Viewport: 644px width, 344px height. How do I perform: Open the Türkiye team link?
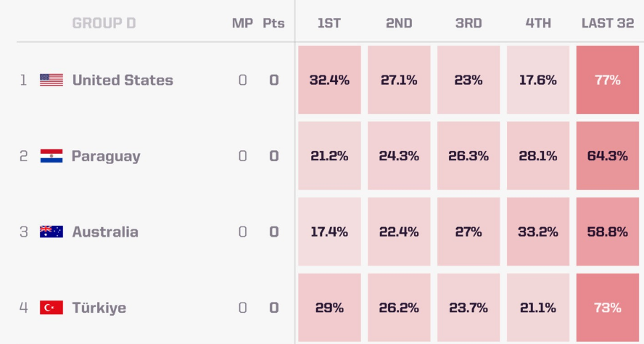coord(99,308)
